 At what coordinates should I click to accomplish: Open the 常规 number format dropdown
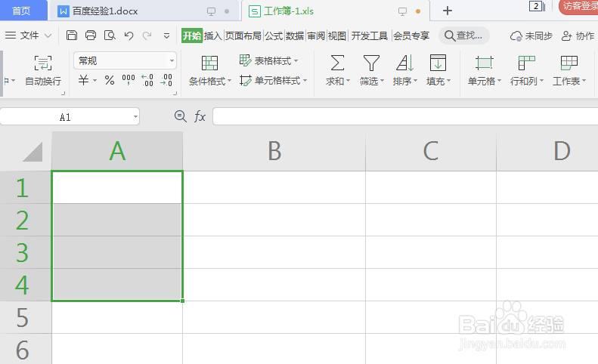pyautogui.click(x=125, y=60)
